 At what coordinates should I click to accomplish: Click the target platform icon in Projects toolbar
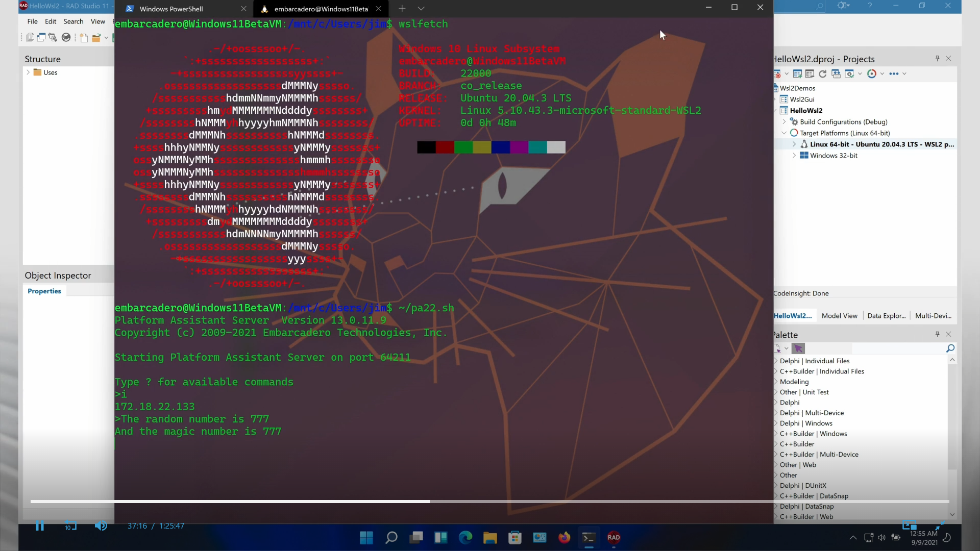872,74
